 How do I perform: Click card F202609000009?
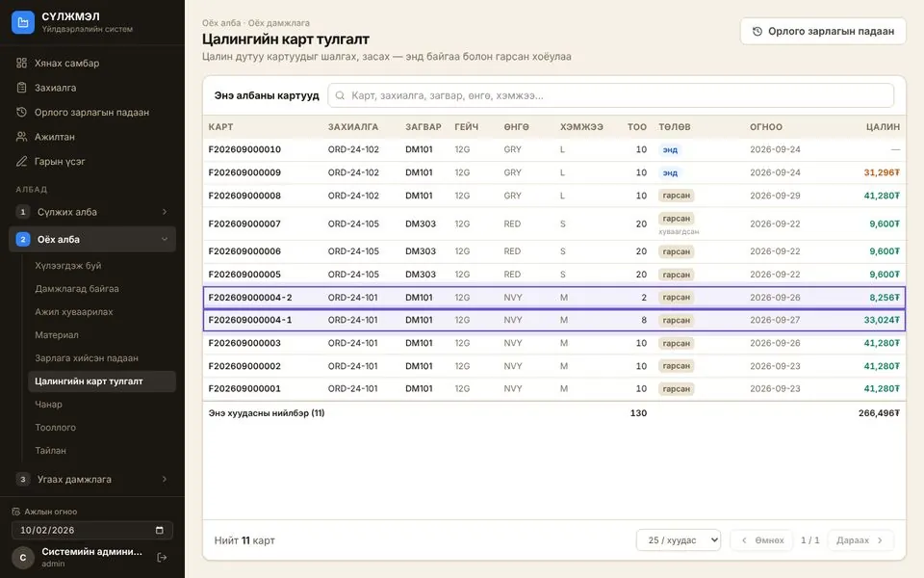coord(554,172)
